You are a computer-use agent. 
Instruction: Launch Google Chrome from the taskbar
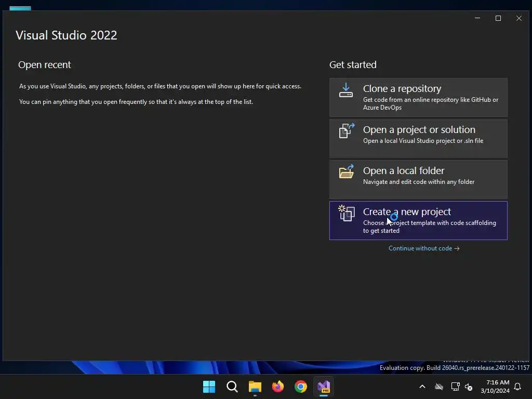pos(301,387)
